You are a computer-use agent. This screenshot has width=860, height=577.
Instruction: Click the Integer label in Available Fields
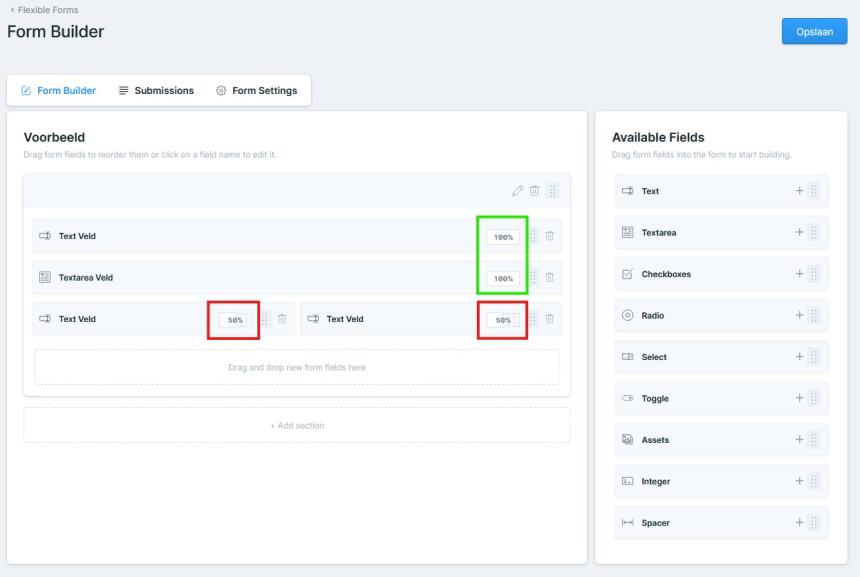coord(656,482)
